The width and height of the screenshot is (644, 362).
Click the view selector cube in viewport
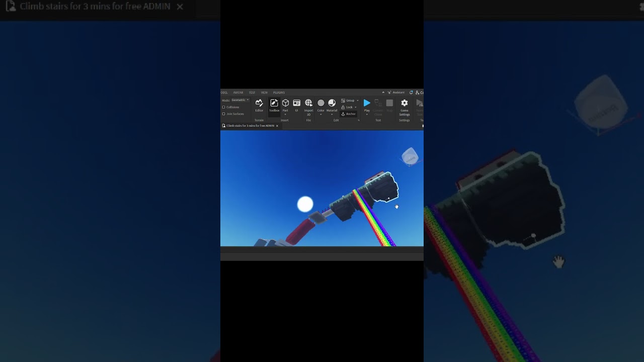tap(410, 156)
